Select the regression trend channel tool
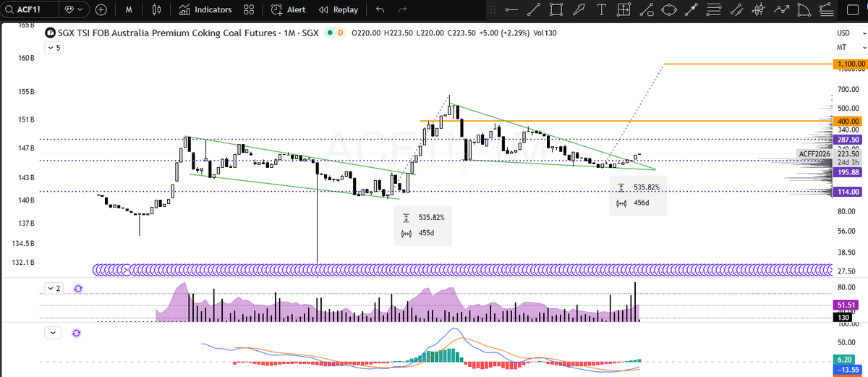 [736, 10]
